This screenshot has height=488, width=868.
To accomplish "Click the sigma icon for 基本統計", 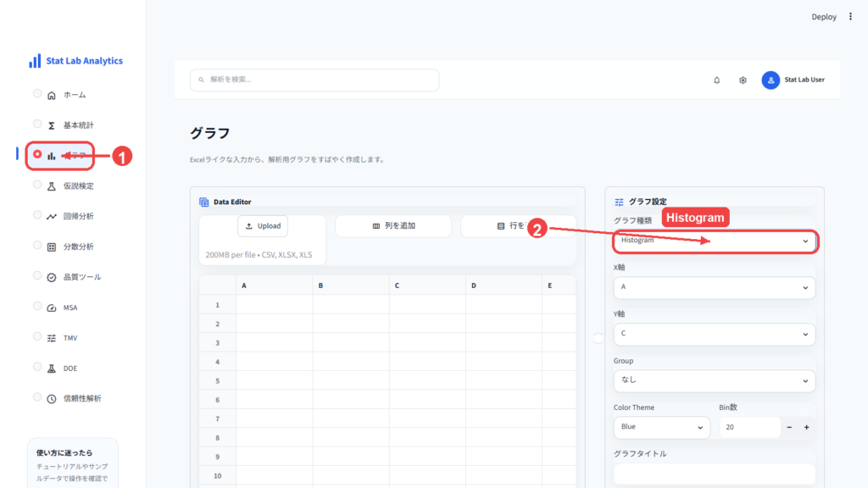I will pyautogui.click(x=52, y=125).
